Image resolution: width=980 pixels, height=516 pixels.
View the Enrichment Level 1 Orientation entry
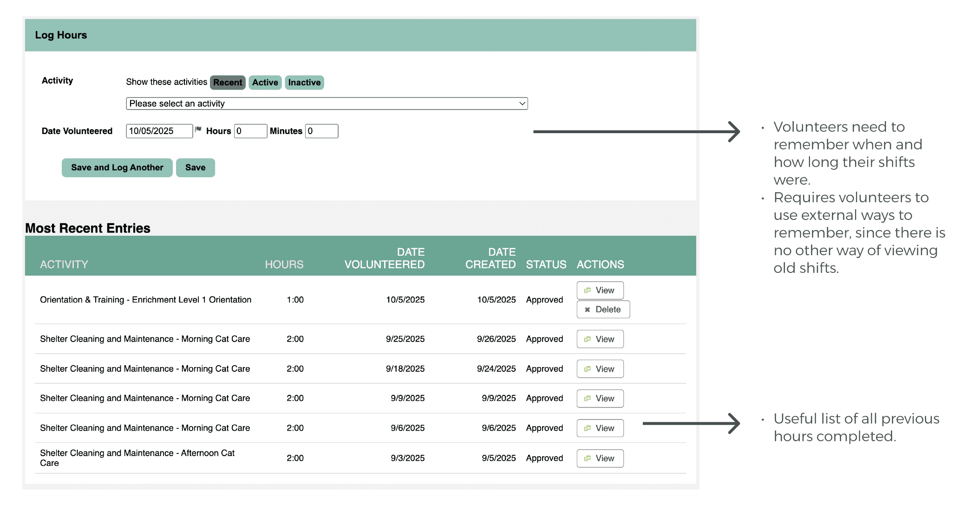point(600,290)
